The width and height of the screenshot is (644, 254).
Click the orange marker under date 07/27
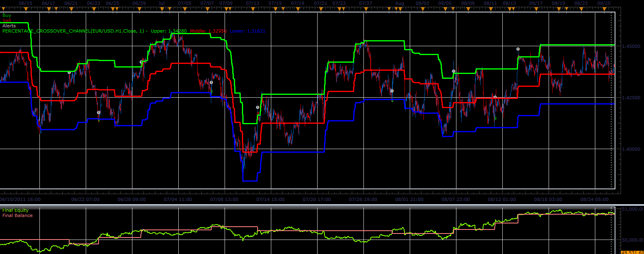tap(365, 9)
